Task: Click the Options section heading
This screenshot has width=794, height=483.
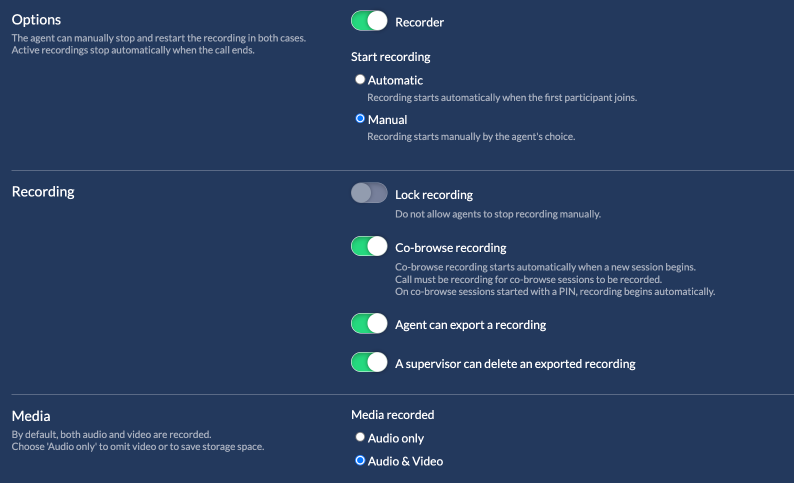Action: click(x=36, y=20)
